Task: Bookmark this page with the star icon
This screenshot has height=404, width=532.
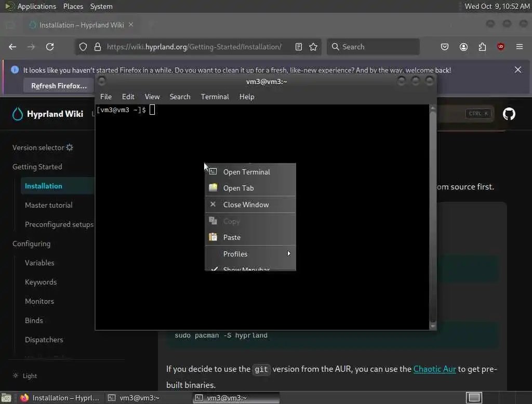Action: [313, 47]
